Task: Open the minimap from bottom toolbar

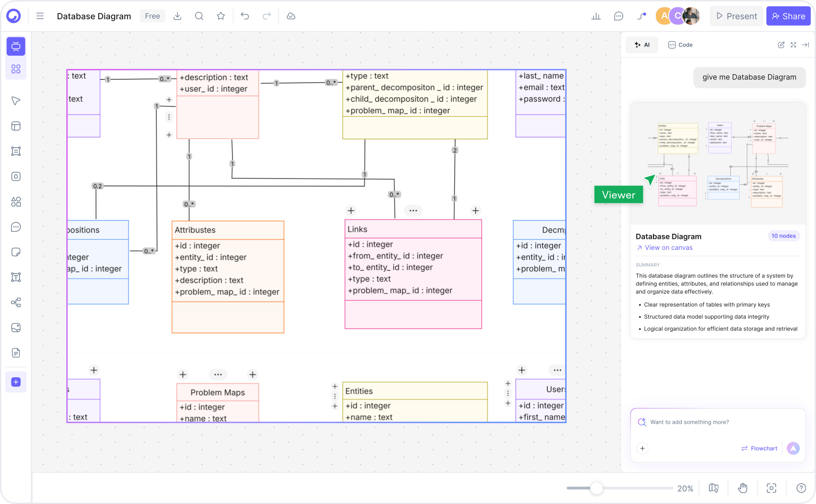Action: [713, 488]
